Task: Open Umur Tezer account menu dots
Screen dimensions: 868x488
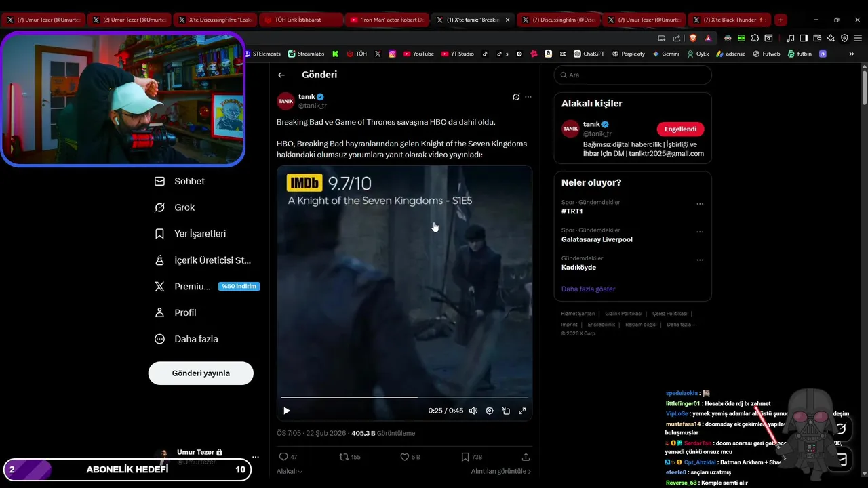Action: 255,457
